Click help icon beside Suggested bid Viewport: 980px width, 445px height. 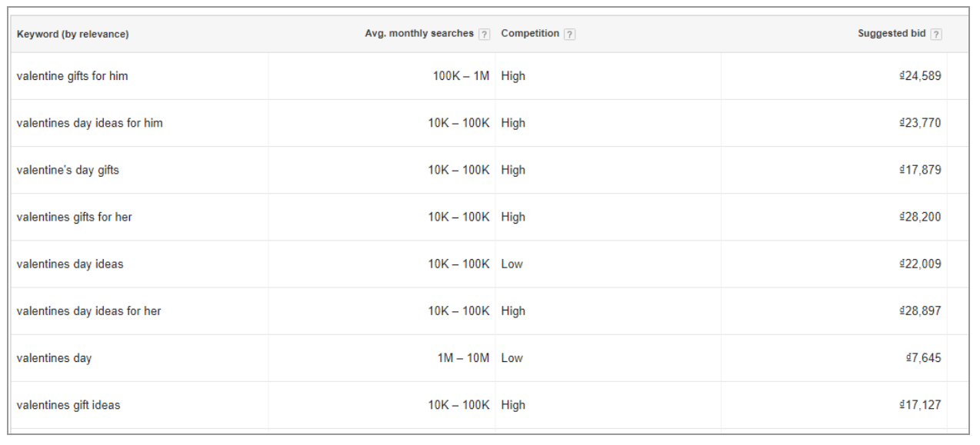[x=936, y=35]
